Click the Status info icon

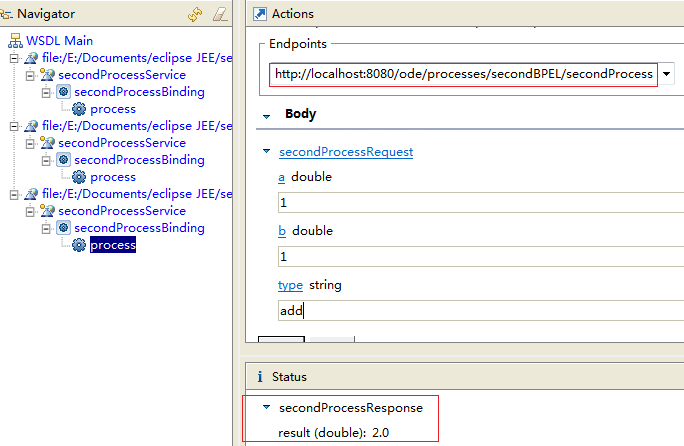coord(260,377)
